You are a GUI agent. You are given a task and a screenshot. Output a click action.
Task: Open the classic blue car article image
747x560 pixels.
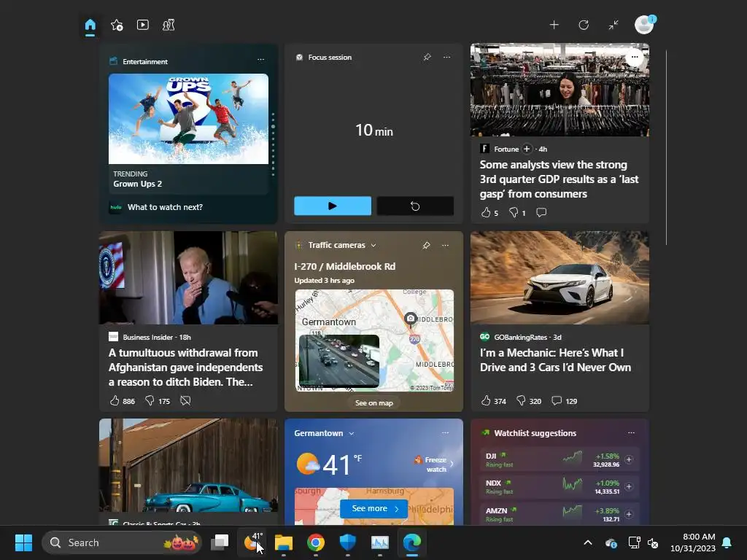click(188, 465)
